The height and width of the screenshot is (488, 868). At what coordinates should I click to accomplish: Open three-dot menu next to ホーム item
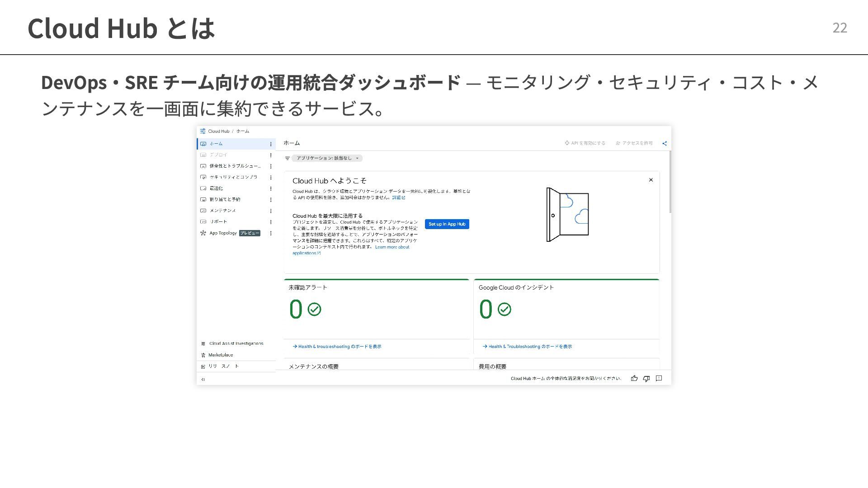(271, 144)
